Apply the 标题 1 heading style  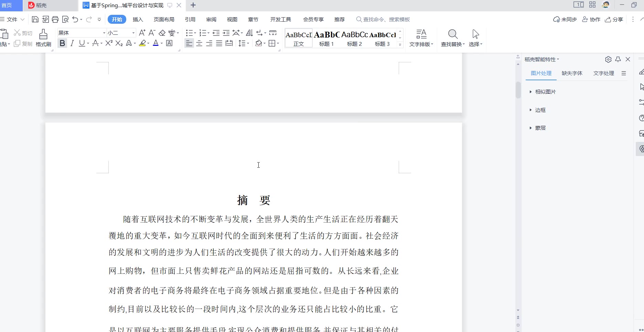(x=326, y=38)
